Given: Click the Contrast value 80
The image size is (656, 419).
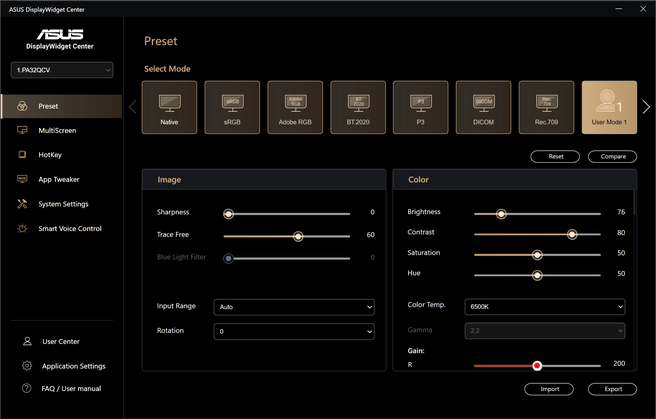Looking at the screenshot, I should point(621,232).
